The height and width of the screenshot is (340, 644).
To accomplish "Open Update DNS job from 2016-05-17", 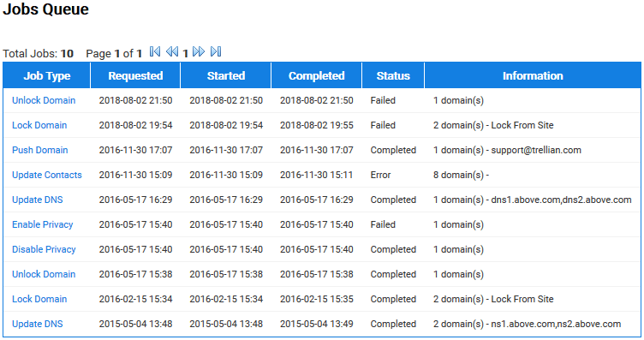I will [38, 200].
